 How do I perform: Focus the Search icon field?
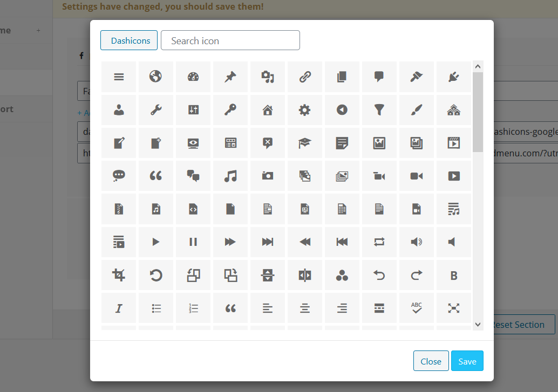[230, 40]
